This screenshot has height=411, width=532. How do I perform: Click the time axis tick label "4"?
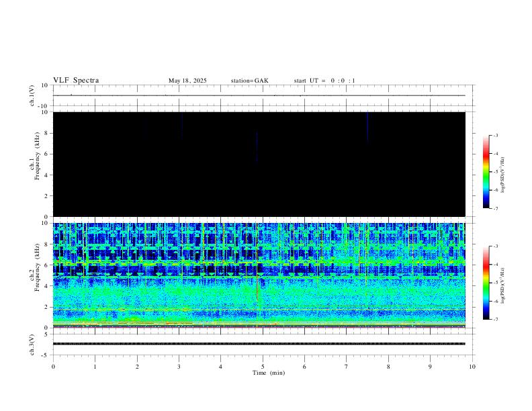pos(220,367)
